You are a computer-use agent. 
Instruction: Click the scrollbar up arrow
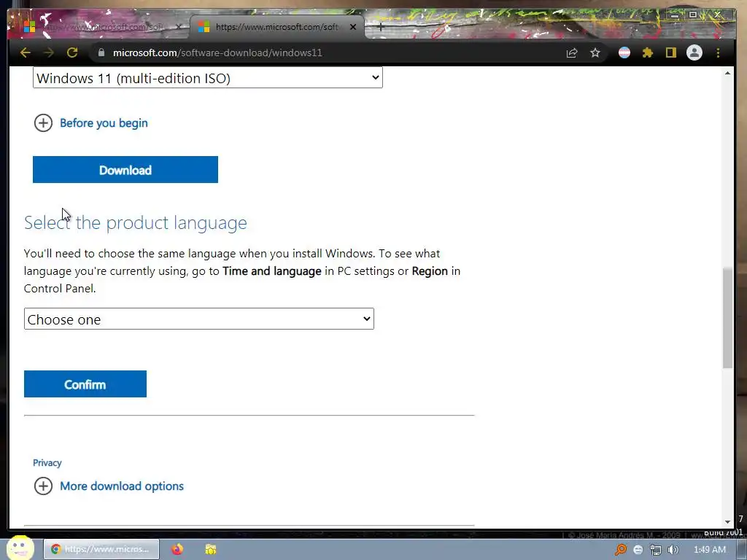pos(727,73)
